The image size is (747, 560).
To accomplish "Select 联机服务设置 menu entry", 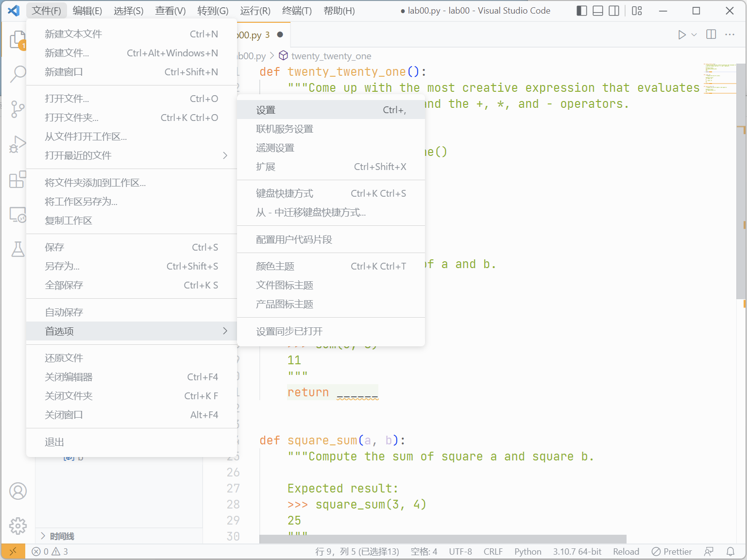I will point(331,129).
